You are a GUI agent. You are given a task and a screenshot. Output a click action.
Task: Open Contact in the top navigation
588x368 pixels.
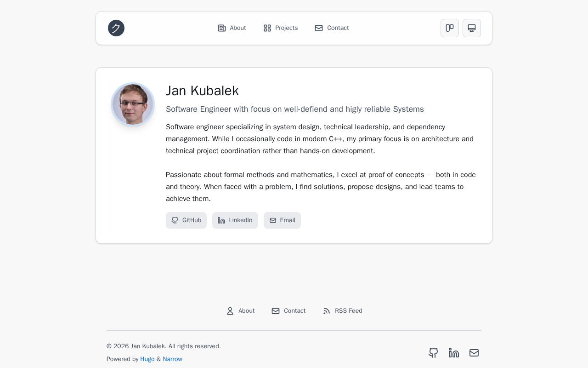[x=332, y=28]
